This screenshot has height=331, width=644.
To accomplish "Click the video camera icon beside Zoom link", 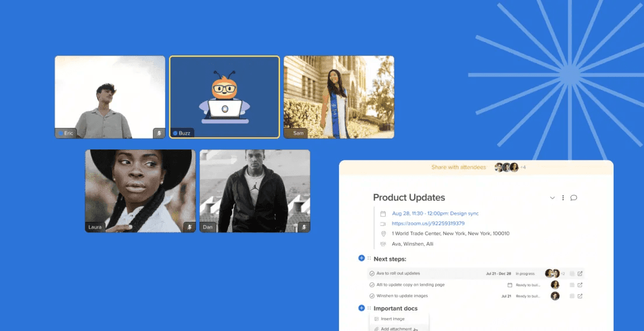I will [383, 224].
